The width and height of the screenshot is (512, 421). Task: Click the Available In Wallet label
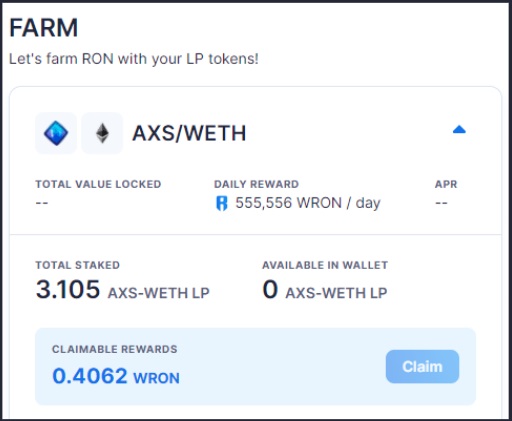coord(325,265)
